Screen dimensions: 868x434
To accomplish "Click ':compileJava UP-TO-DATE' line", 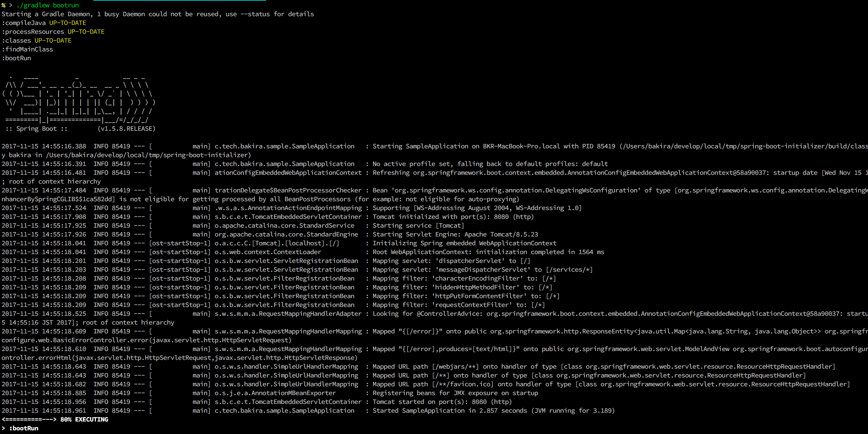I will pos(44,23).
